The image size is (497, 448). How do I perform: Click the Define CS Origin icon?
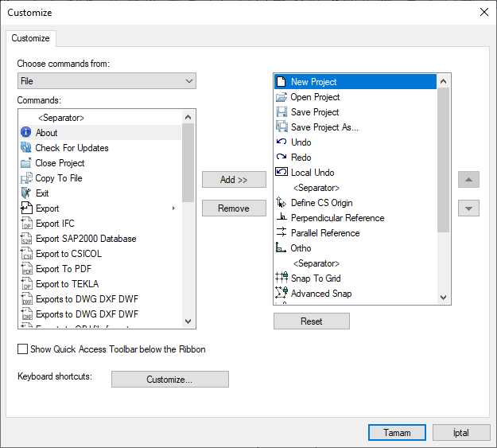pos(281,203)
